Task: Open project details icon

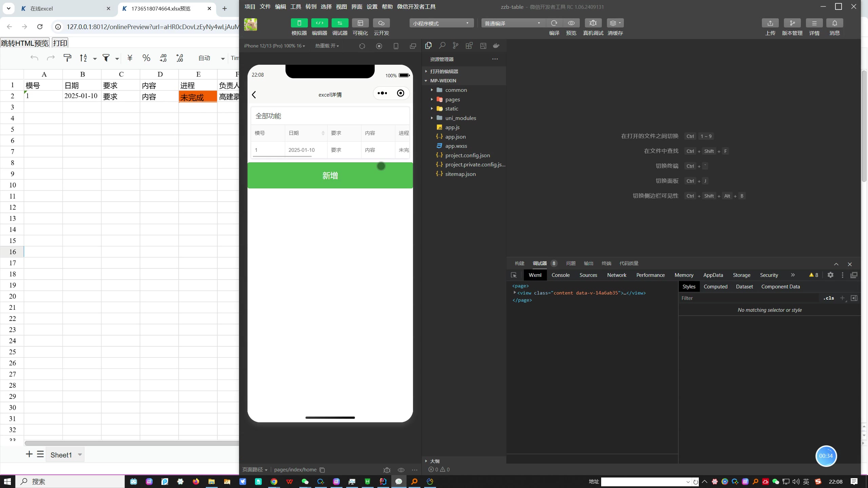Action: click(814, 23)
